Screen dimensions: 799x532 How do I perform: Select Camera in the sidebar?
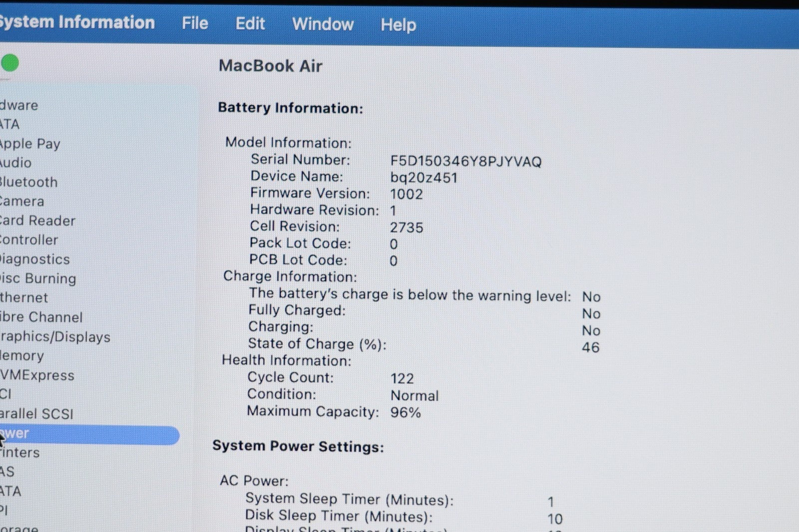[x=22, y=202]
